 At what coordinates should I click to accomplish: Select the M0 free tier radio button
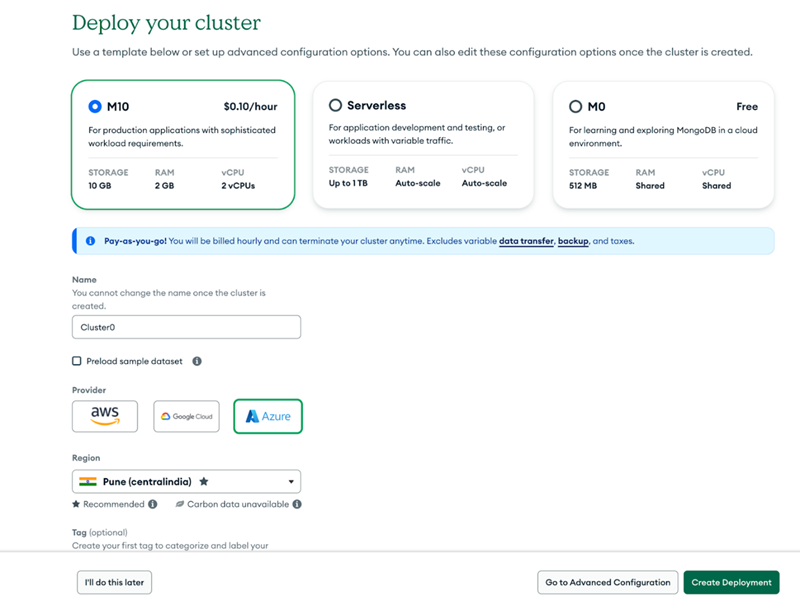(x=577, y=106)
